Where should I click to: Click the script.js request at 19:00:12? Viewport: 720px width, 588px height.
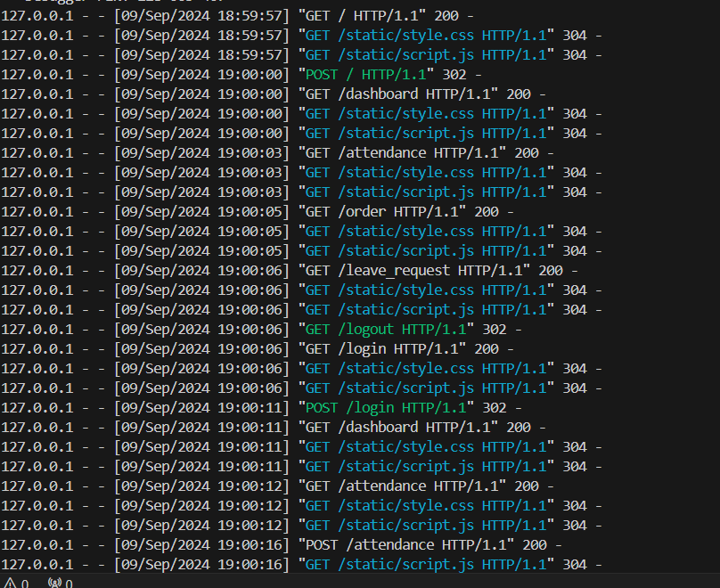click(302, 526)
